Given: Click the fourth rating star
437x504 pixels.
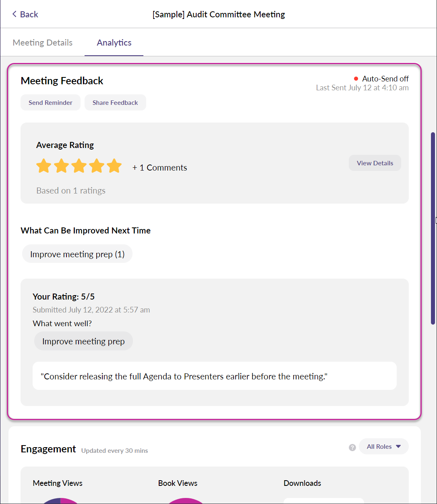Looking at the screenshot, I should (97, 166).
